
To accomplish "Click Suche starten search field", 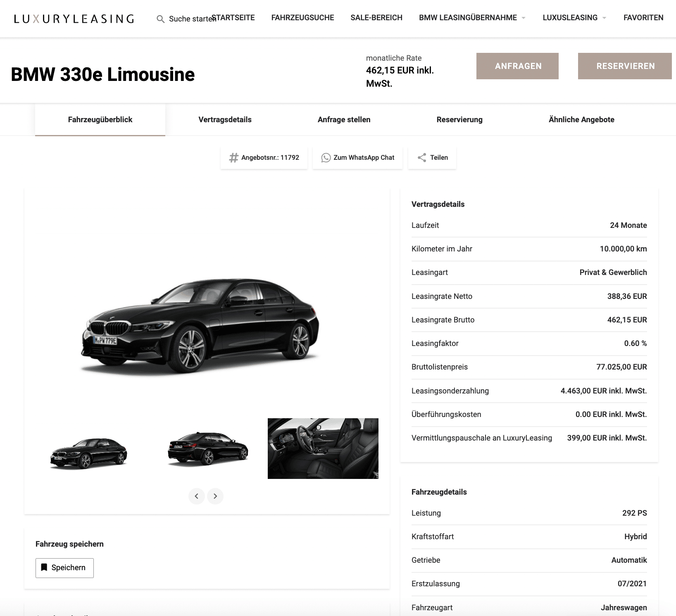I will [x=187, y=19].
